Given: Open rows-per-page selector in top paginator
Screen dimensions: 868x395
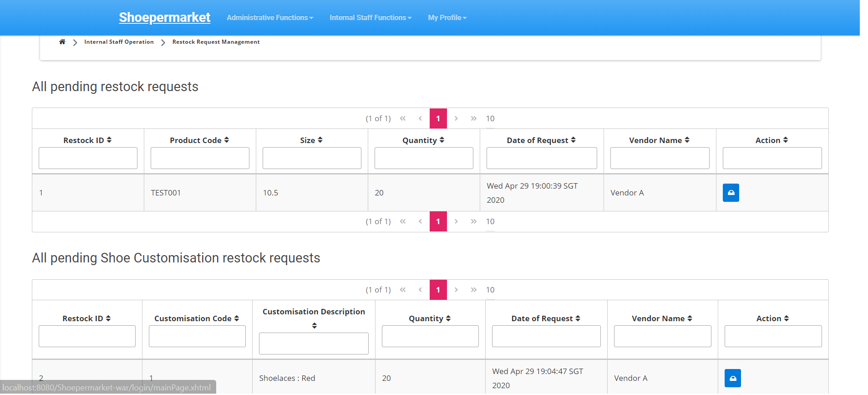Looking at the screenshot, I should (x=490, y=118).
